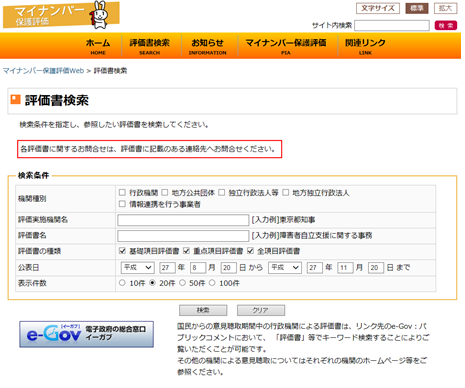This screenshot has height=388, width=465.
Task: Uncheck the 基礎項目評価書 checkbox
Action: point(122,251)
